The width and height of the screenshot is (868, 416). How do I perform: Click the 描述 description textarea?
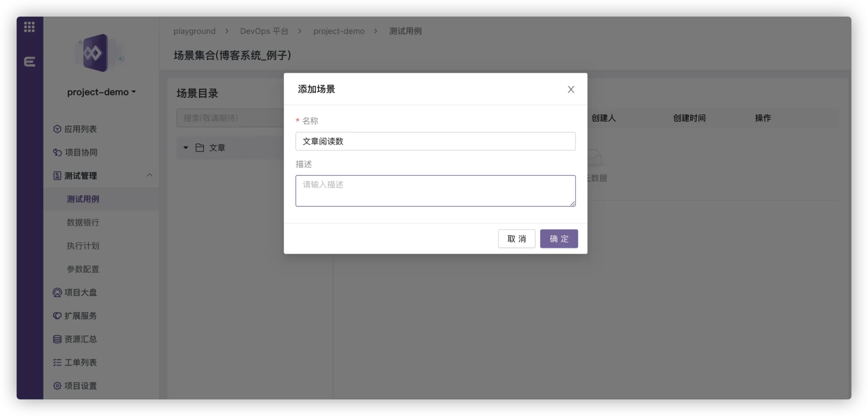[x=435, y=190]
